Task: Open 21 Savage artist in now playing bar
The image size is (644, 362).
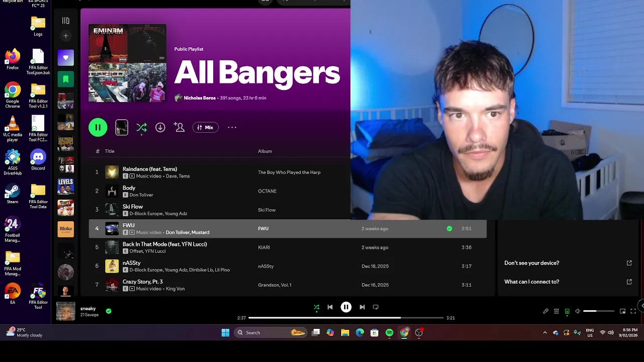Action: (x=90, y=315)
